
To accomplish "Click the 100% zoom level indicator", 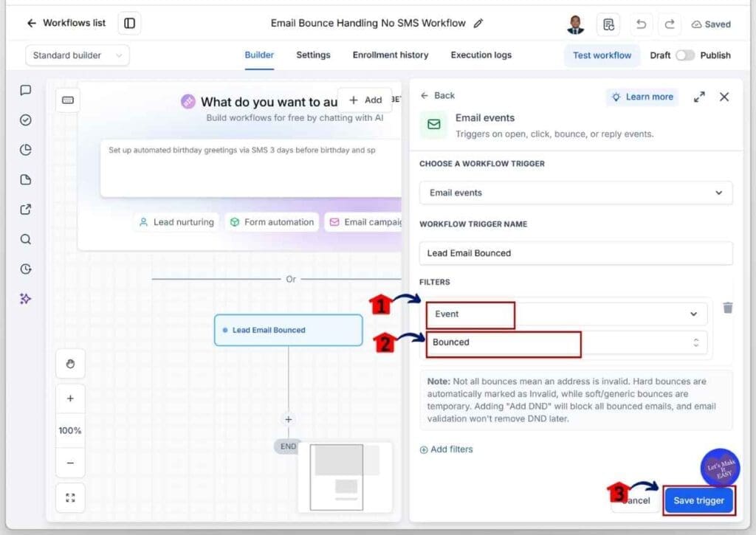I will 70,430.
